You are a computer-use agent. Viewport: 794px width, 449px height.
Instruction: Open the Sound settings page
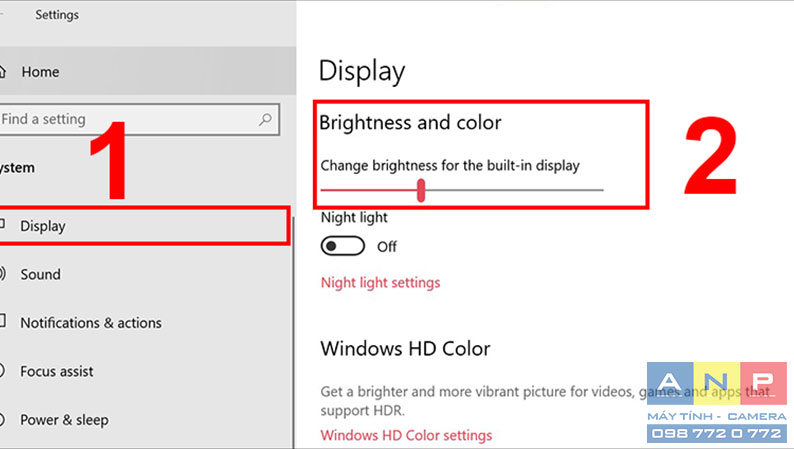pyautogui.click(x=146, y=274)
